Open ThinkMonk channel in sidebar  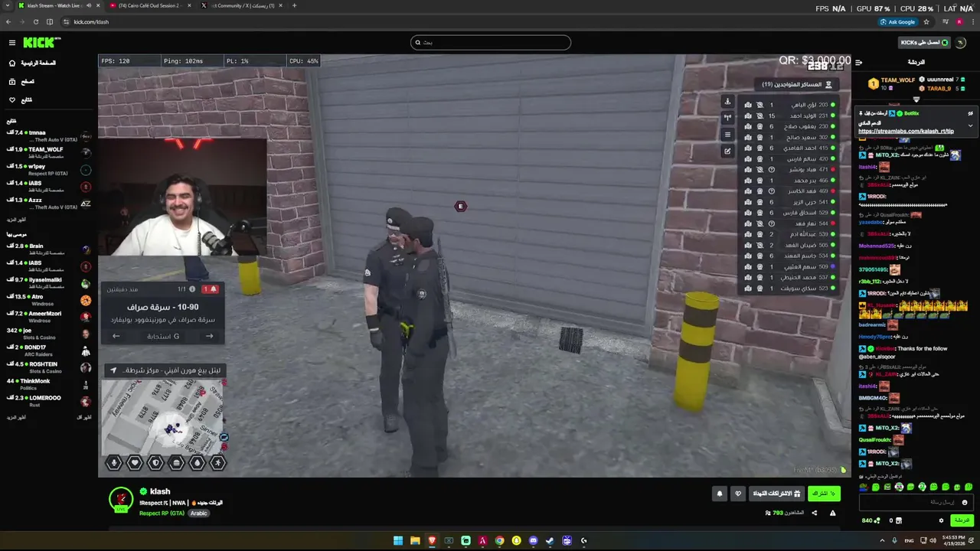pyautogui.click(x=49, y=384)
